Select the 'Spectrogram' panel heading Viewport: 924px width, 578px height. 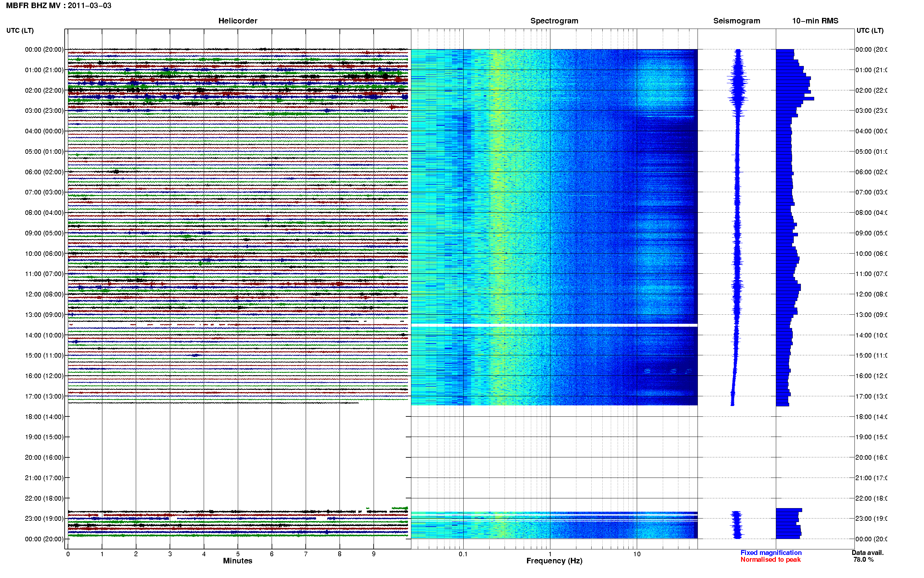click(554, 21)
